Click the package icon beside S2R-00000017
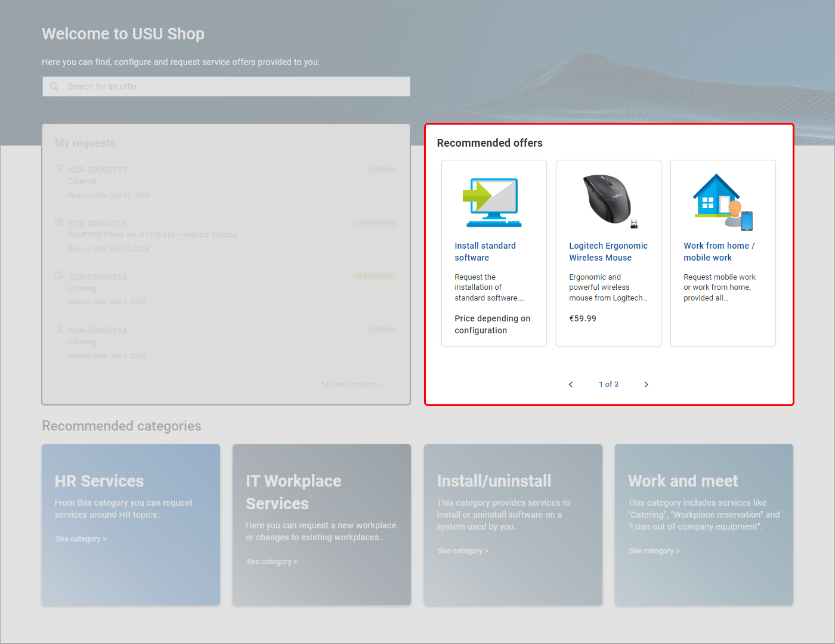 [59, 169]
